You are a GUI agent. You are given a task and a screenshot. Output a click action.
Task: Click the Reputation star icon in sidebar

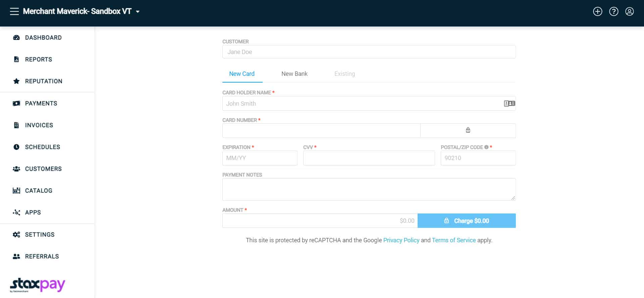16,81
